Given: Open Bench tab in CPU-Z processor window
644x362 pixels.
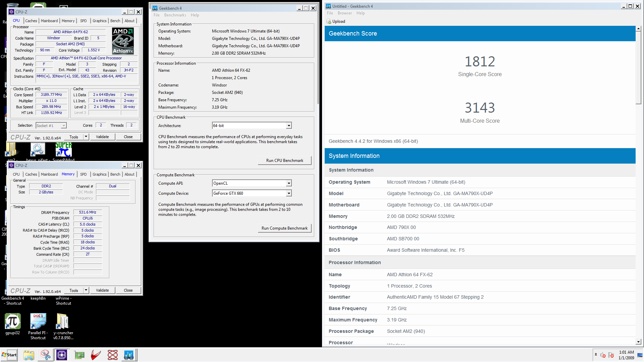Looking at the screenshot, I should point(115,21).
